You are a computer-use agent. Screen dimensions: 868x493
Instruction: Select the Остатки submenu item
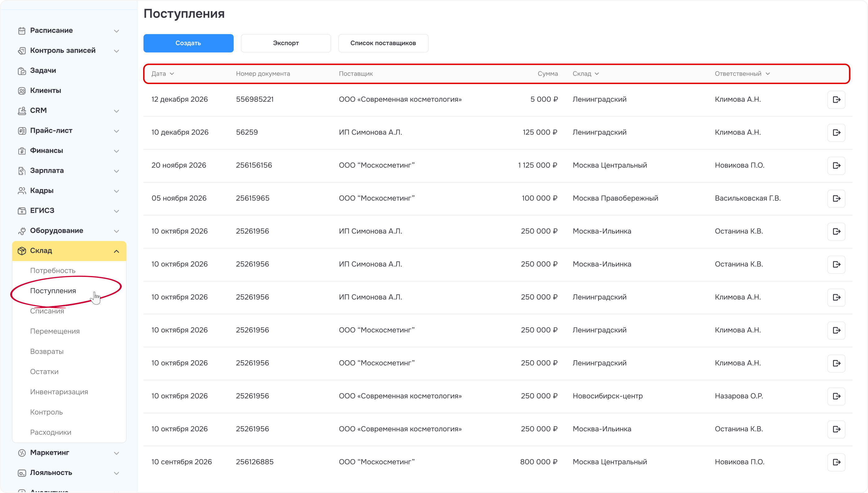click(44, 371)
